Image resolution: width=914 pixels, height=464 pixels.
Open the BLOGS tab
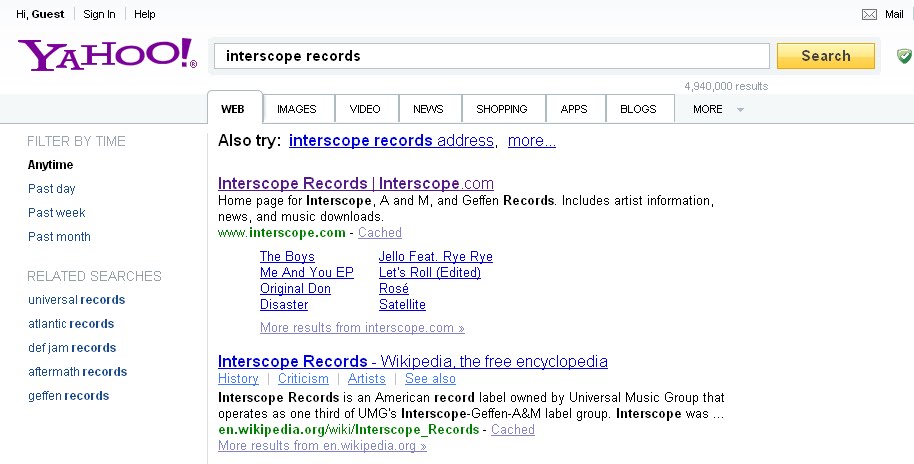638,109
